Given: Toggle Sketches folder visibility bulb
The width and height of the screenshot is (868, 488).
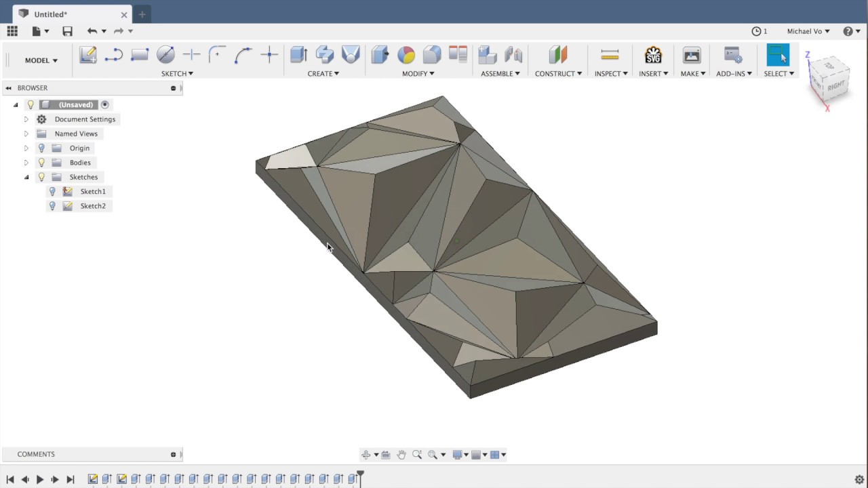Looking at the screenshot, I should click(41, 177).
